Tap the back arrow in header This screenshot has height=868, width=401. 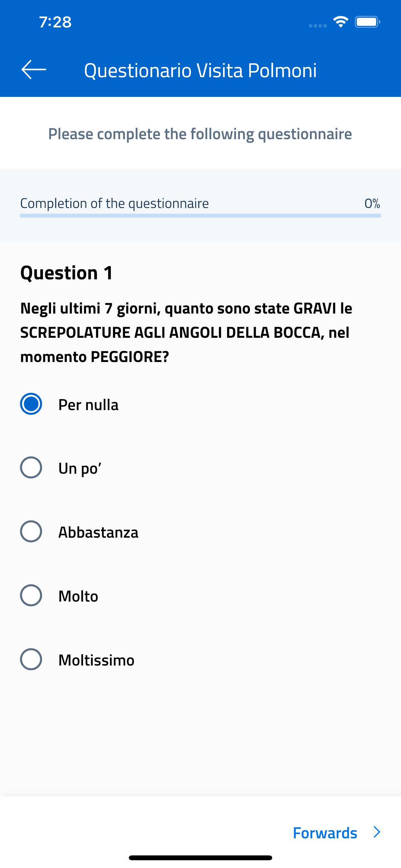(x=34, y=70)
